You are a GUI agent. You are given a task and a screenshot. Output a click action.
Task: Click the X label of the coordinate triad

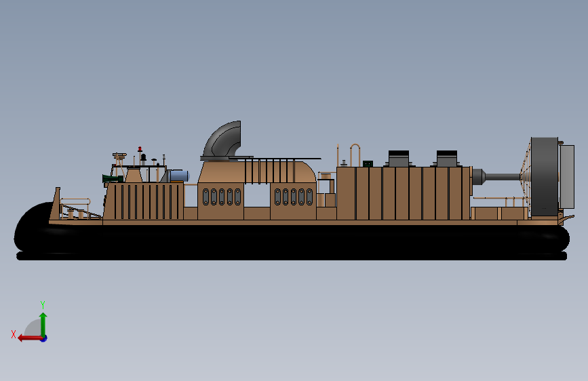pos(14,334)
